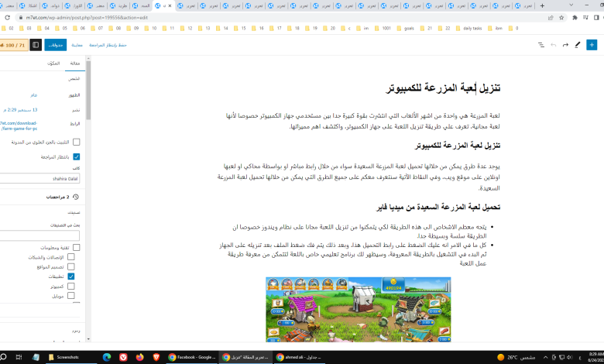Click the undo arrow in editor toolbar
The height and width of the screenshot is (364, 604).
pos(554,45)
